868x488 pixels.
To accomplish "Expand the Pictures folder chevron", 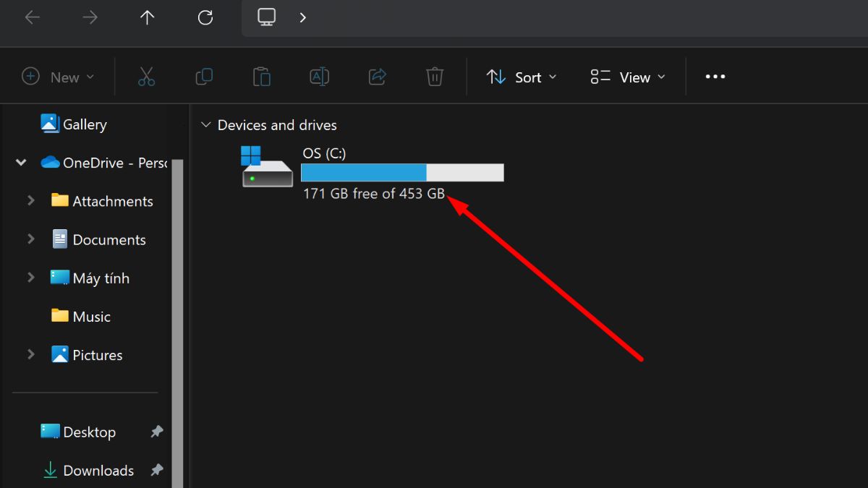I will (x=31, y=354).
